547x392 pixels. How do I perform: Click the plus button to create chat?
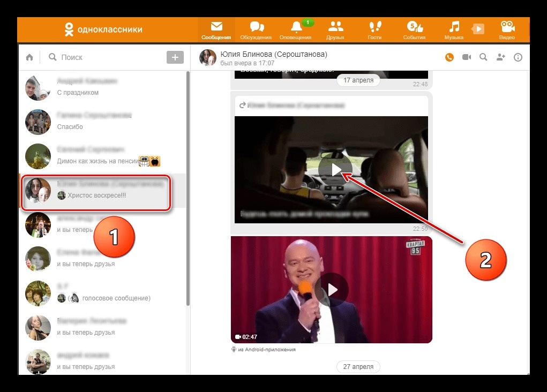pyautogui.click(x=175, y=57)
